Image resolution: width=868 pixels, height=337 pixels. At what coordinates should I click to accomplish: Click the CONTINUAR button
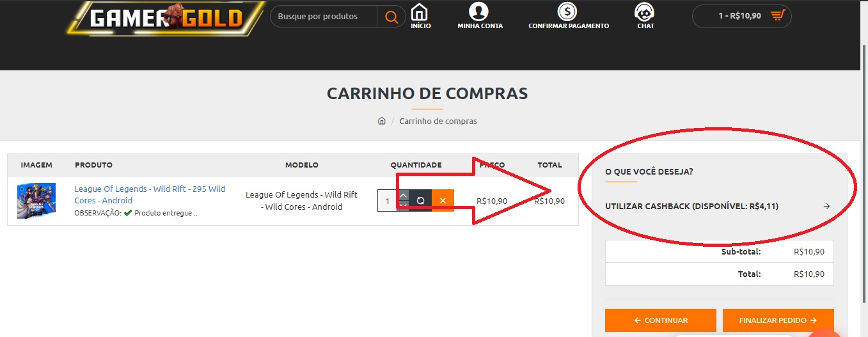click(661, 320)
